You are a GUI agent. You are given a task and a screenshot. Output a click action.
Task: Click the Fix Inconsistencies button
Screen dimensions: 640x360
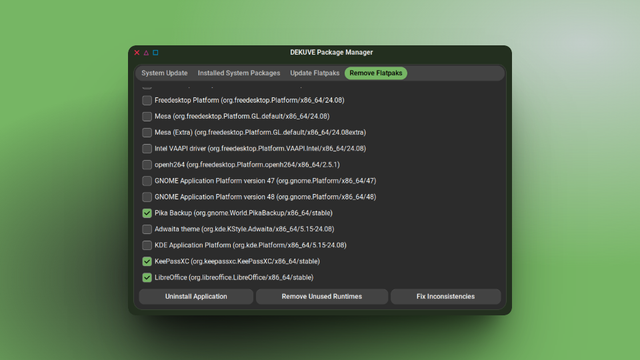click(445, 296)
